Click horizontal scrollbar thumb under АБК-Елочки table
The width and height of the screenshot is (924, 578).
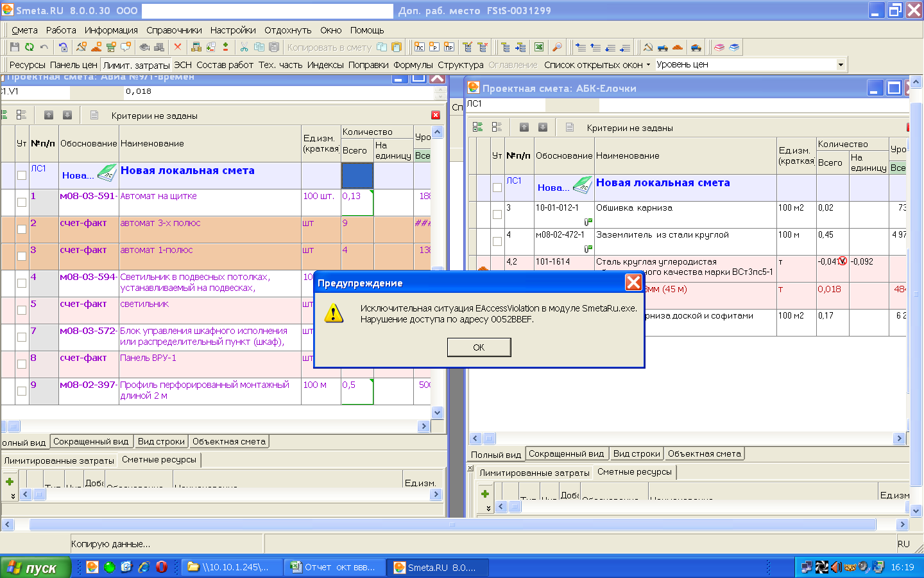[489, 439]
